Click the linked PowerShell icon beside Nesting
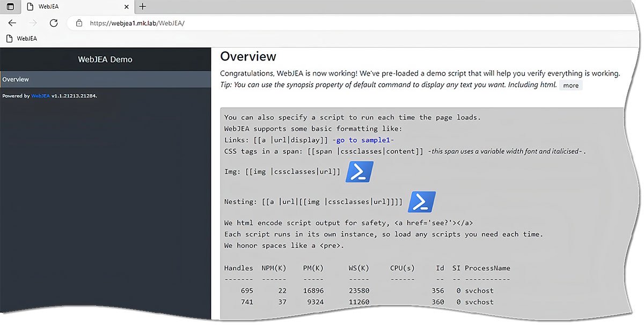The image size is (644, 325). tap(421, 202)
